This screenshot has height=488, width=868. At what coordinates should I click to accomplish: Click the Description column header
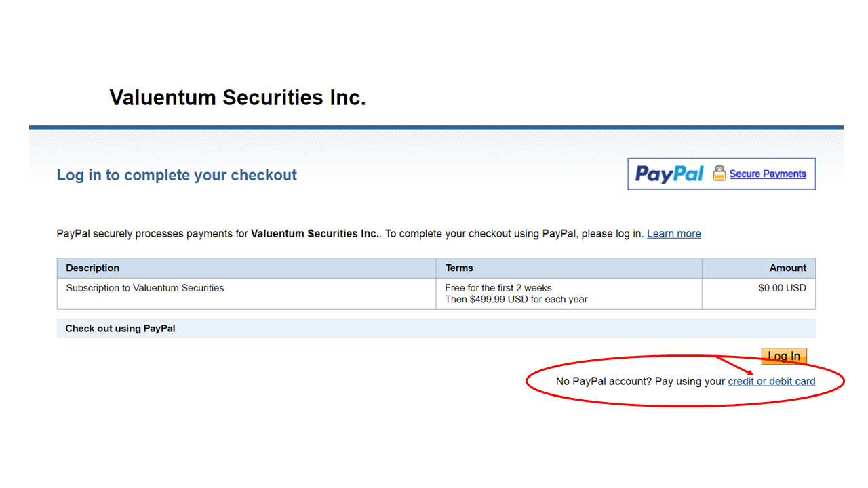click(x=93, y=268)
